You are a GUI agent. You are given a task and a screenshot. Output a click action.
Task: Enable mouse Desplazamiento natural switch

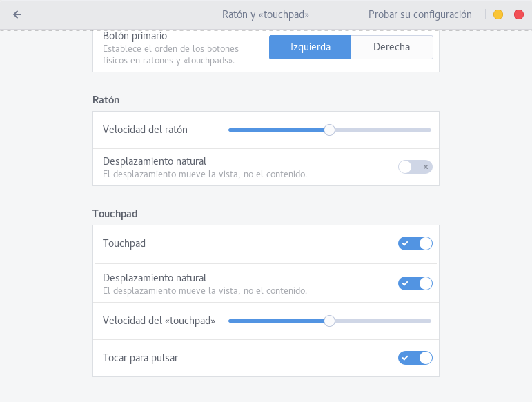[x=415, y=167]
